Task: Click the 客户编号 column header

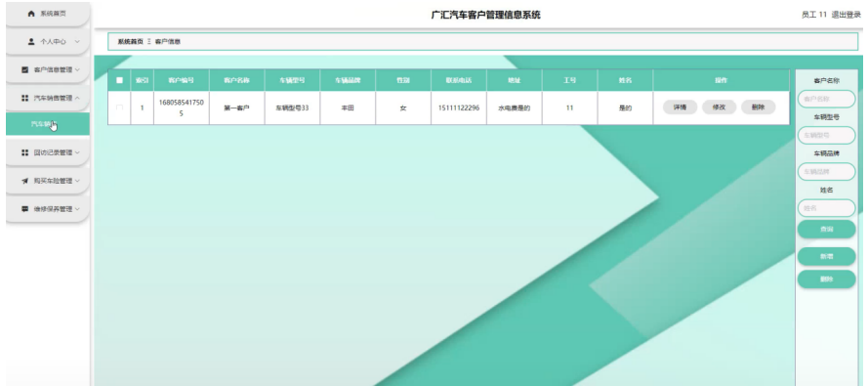Action: coord(181,80)
